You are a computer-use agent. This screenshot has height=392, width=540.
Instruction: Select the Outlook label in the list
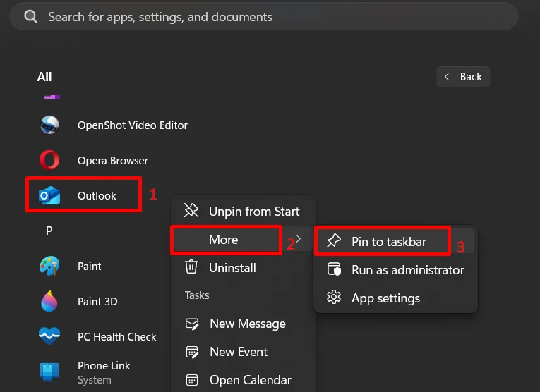pos(97,196)
